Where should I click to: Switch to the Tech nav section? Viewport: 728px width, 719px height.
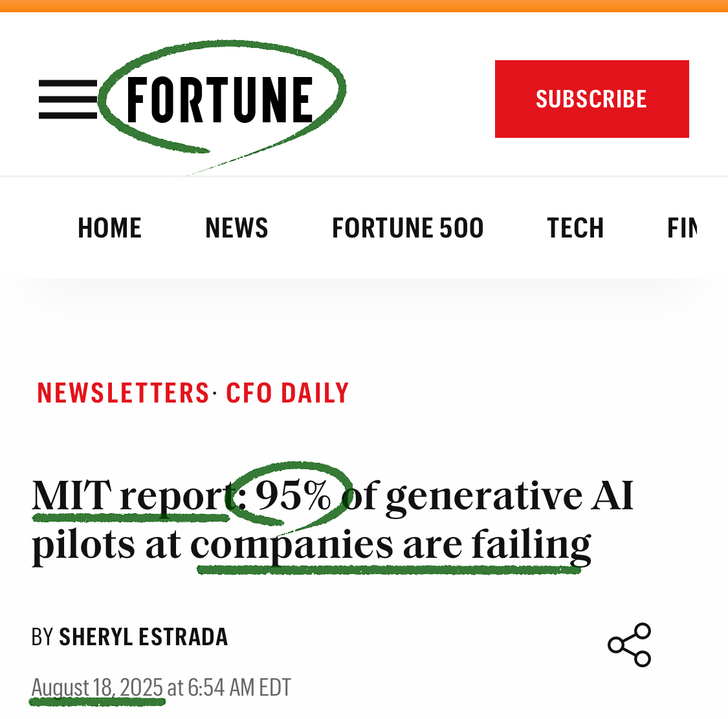click(575, 228)
